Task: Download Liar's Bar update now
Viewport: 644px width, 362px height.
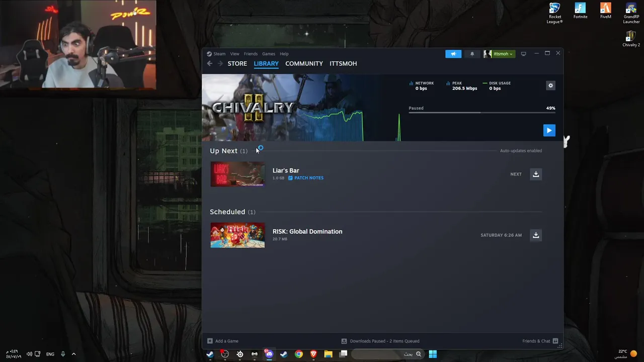Action: coord(536,174)
